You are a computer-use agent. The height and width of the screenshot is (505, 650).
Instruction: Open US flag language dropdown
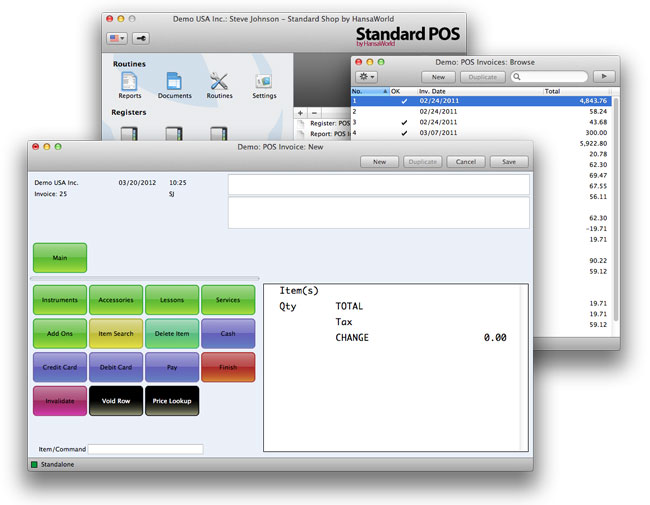(117, 39)
